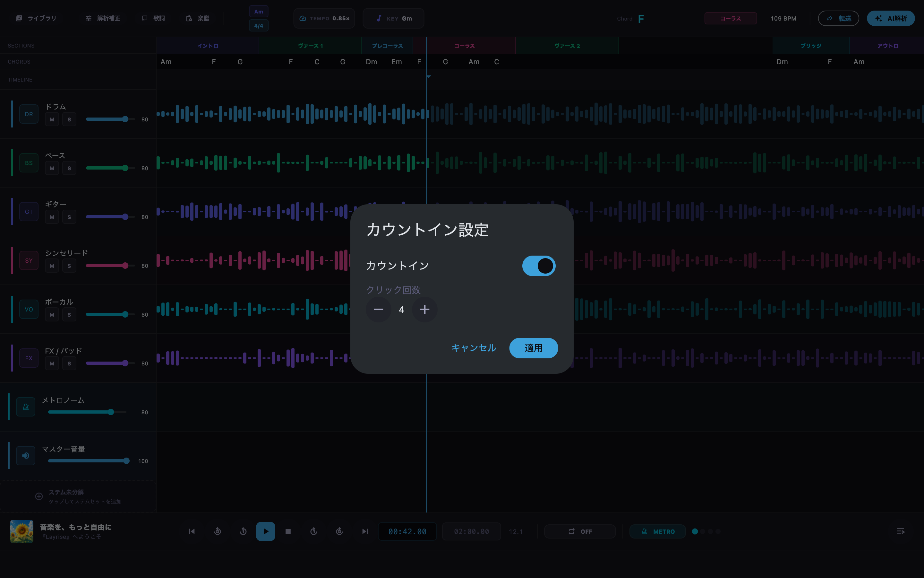Skip to next with end icon
This screenshot has width=924, height=578.
pyautogui.click(x=365, y=531)
